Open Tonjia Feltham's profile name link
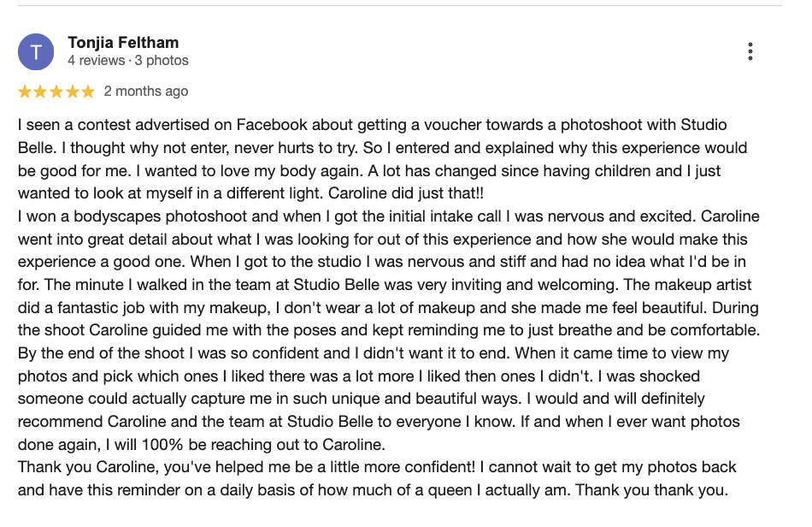812x527 pixels. (123, 43)
